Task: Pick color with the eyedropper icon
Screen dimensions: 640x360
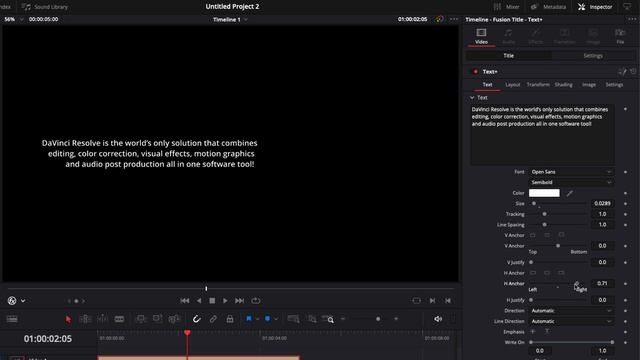Action: [x=570, y=193]
